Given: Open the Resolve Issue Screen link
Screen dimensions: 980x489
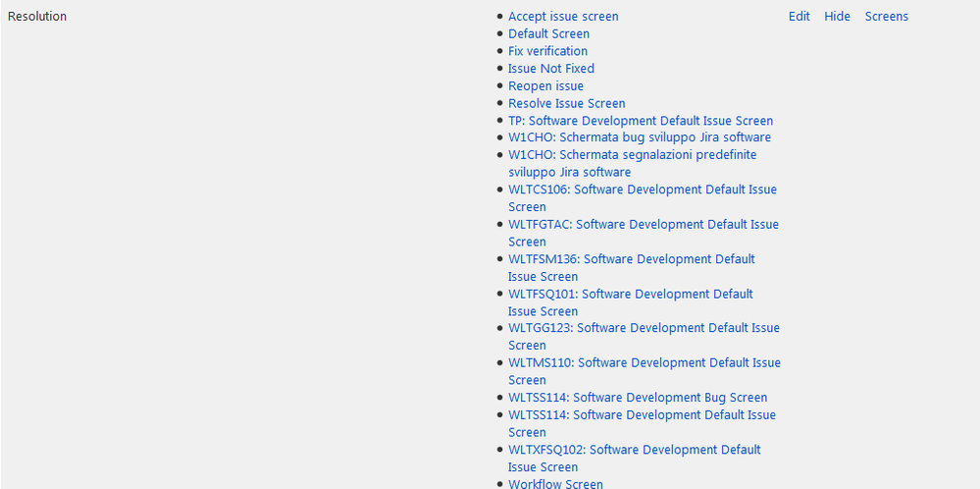Looking at the screenshot, I should pos(566,104).
